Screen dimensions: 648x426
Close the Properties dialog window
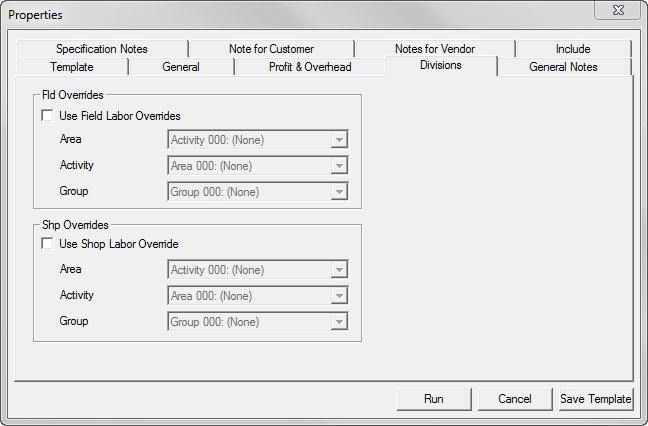618,10
